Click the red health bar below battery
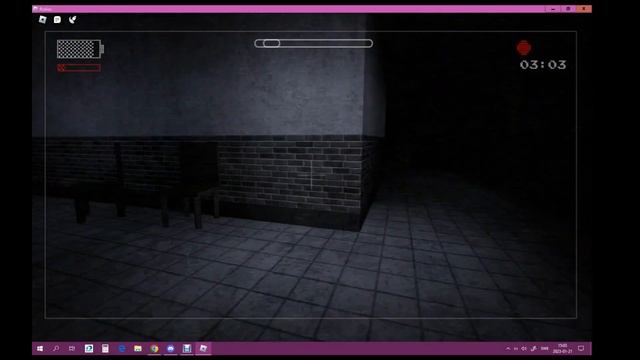The width and height of the screenshot is (640, 360). coord(79,68)
